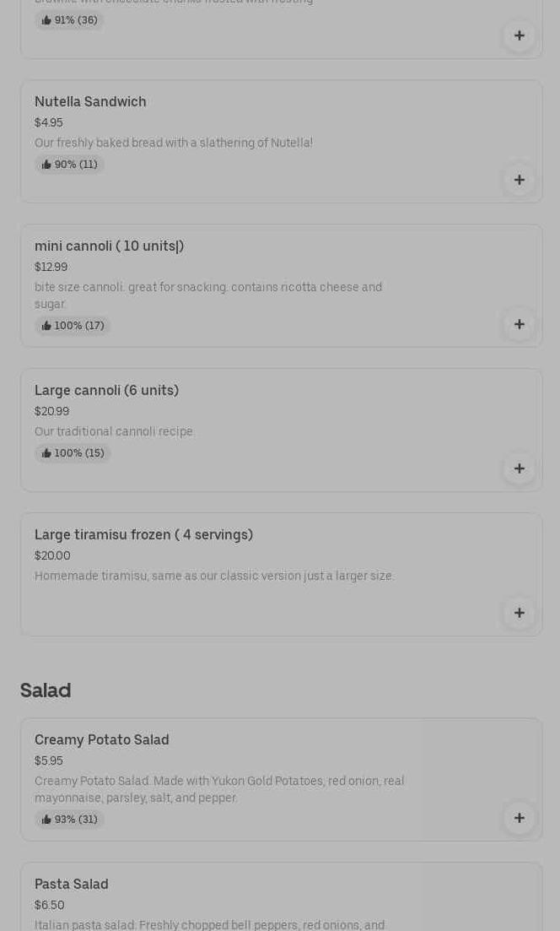
Task: Click thumbs-up icon on Creamy Potato Salad rating
Action: point(46,820)
